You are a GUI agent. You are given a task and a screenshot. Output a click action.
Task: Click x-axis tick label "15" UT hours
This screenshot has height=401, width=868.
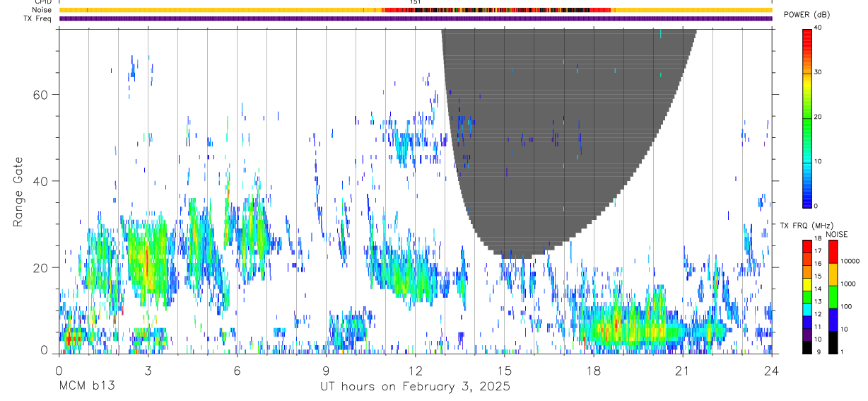coord(504,371)
